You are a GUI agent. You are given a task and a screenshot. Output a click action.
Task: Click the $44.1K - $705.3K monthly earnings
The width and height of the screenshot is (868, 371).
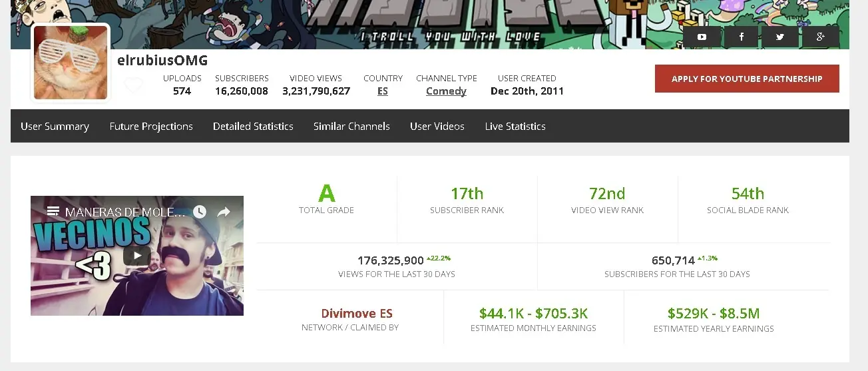(x=533, y=313)
